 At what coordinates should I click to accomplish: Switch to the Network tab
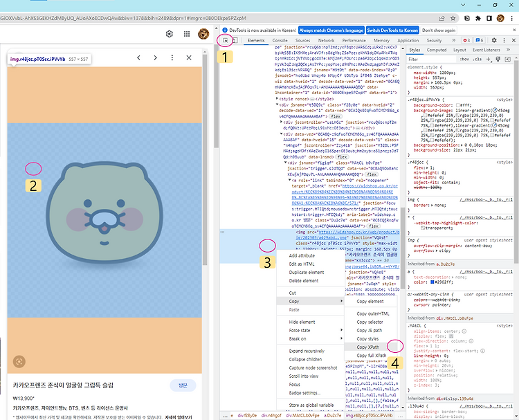(326, 40)
